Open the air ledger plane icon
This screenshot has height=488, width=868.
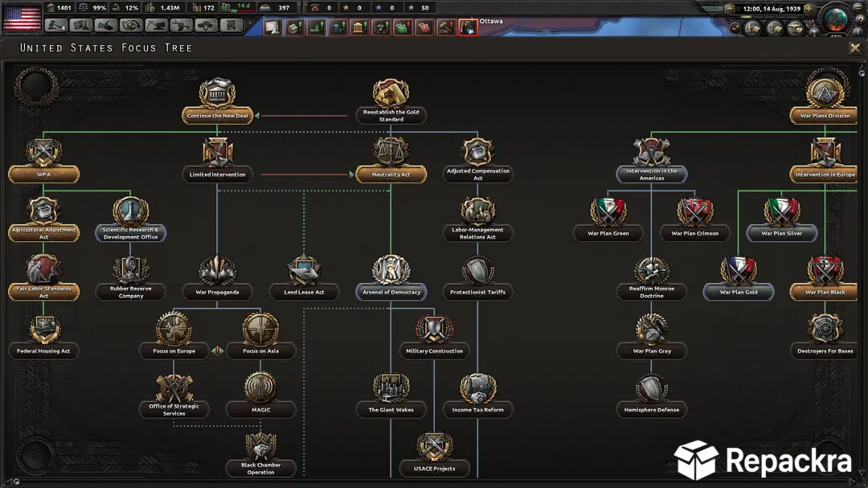pyautogui.click(x=795, y=27)
